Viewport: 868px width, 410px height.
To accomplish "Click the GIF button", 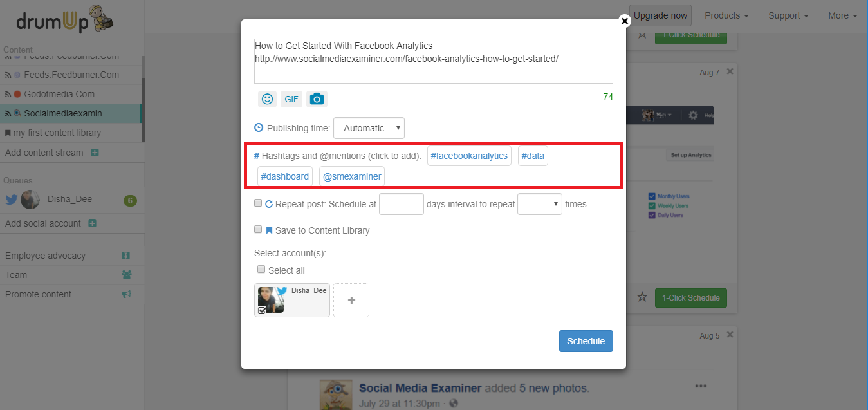I will (291, 99).
